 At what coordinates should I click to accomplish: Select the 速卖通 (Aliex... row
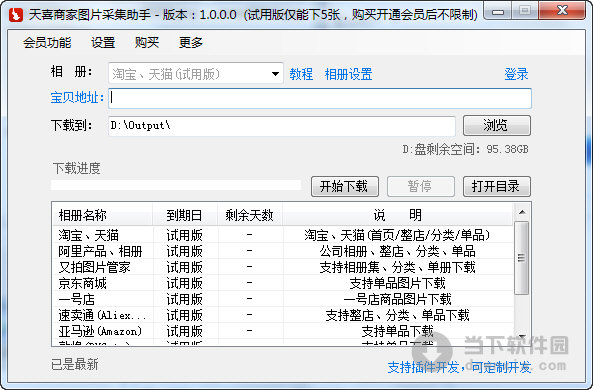click(283, 315)
